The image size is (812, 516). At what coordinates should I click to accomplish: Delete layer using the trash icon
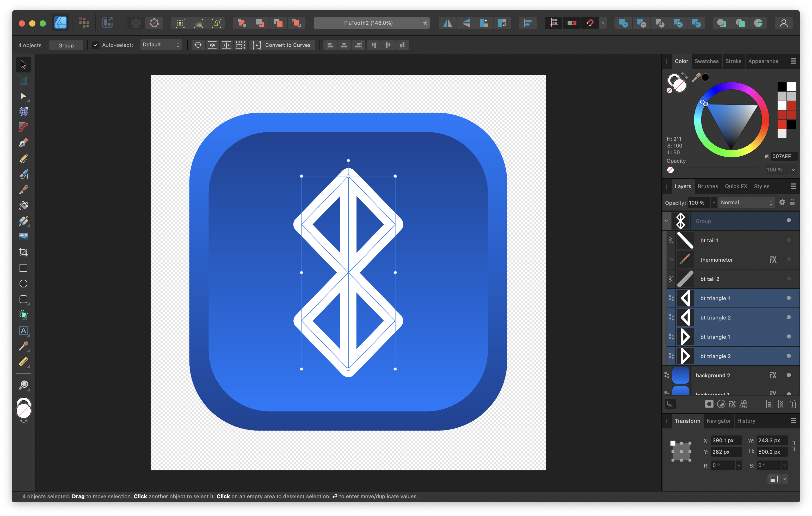(x=793, y=404)
